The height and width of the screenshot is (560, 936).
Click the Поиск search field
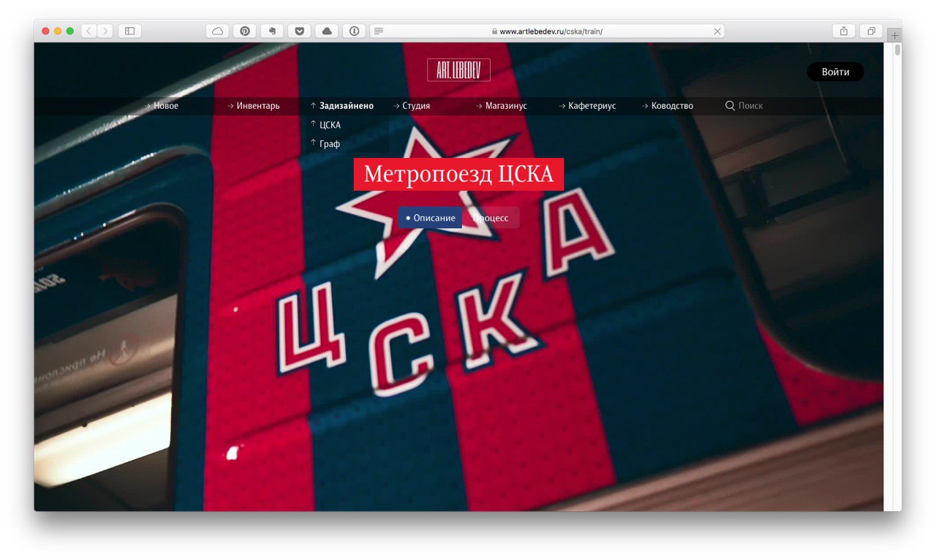[x=750, y=106]
